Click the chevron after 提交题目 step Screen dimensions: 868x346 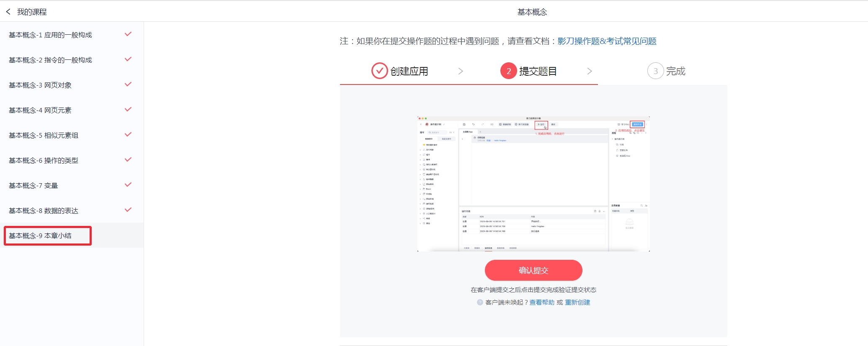[x=590, y=71]
